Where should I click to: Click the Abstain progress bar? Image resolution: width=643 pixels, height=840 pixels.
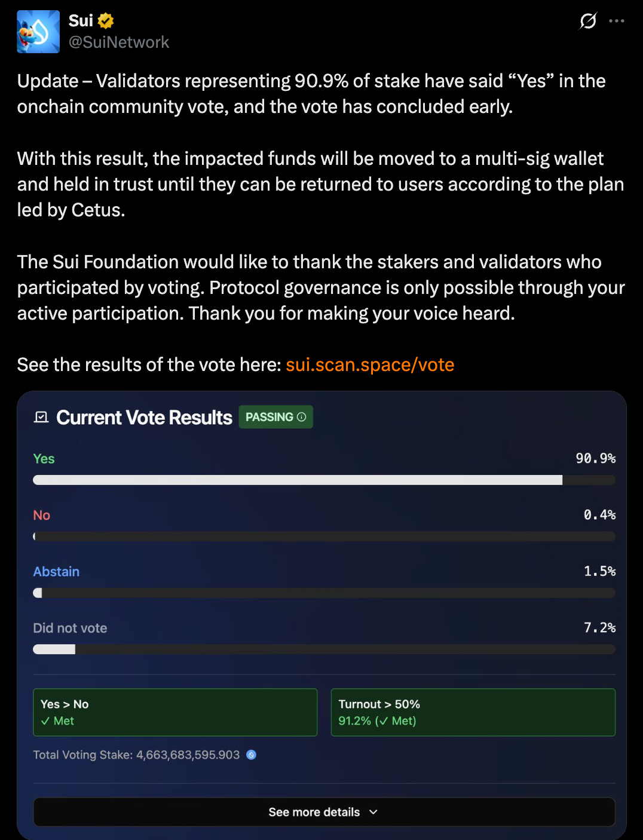(x=324, y=593)
